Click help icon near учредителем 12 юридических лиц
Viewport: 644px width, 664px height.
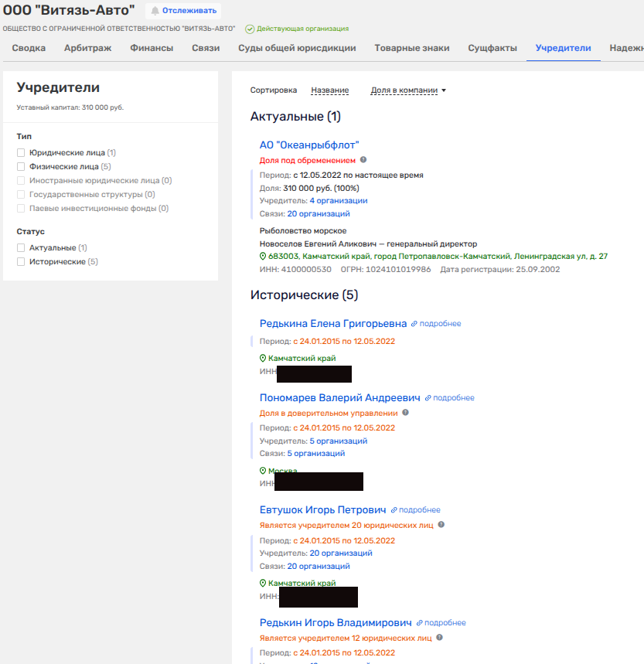click(440, 638)
